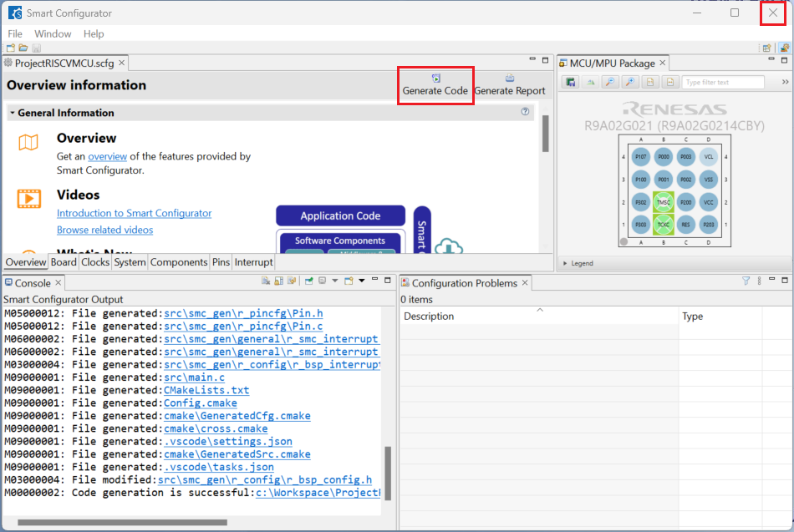
Task: Maximize the Console view
Action: [x=388, y=280]
